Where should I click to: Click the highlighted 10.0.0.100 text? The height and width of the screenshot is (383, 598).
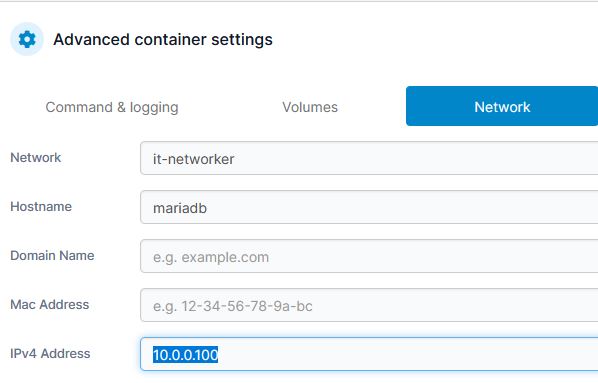[x=185, y=354]
